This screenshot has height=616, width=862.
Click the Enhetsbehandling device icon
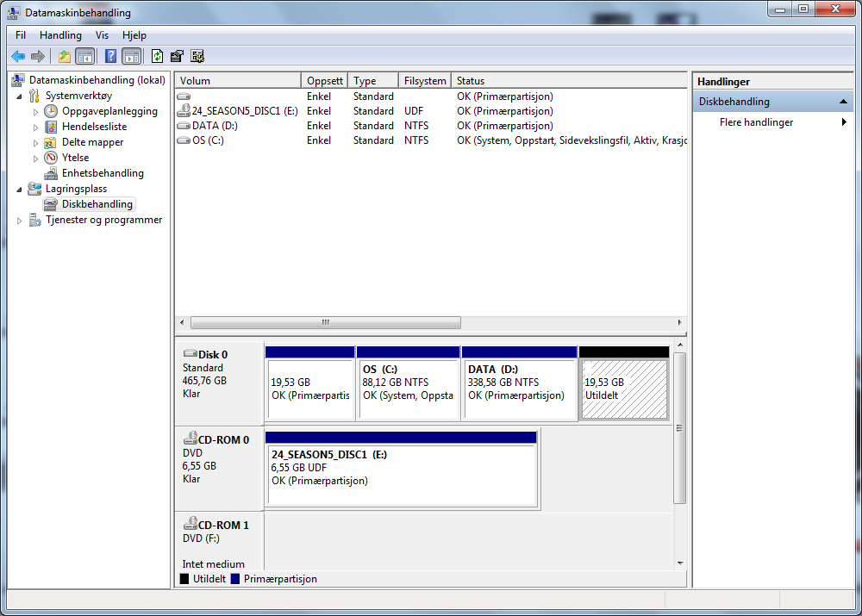coord(51,173)
